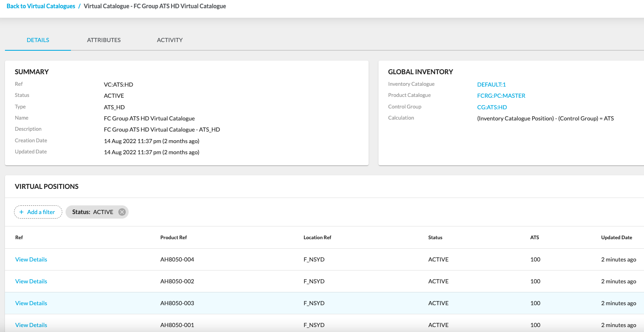Open the DETAILS tab
The height and width of the screenshot is (332, 644).
[38, 40]
